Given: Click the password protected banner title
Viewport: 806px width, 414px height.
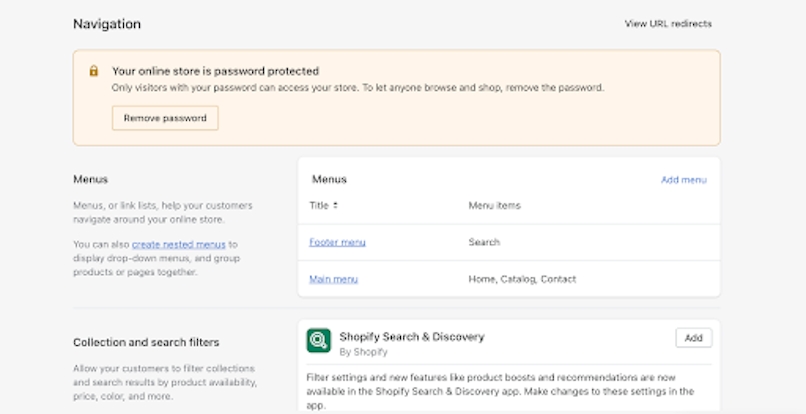Looking at the screenshot, I should tap(215, 71).
